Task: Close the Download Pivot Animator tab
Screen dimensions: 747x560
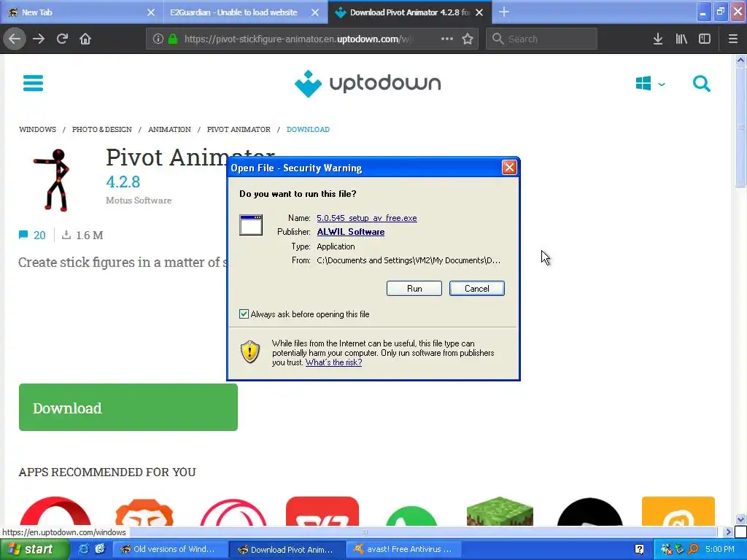Action: pos(479,12)
